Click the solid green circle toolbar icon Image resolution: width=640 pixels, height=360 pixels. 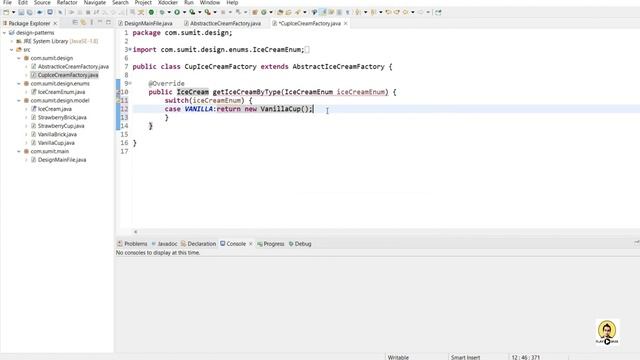151,12
